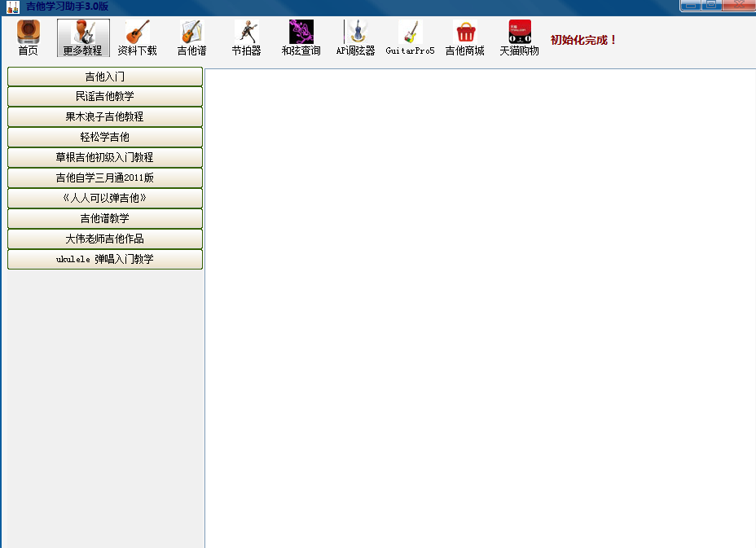Select 民谣吉他教学 category
This screenshot has height=548, width=756.
(105, 96)
